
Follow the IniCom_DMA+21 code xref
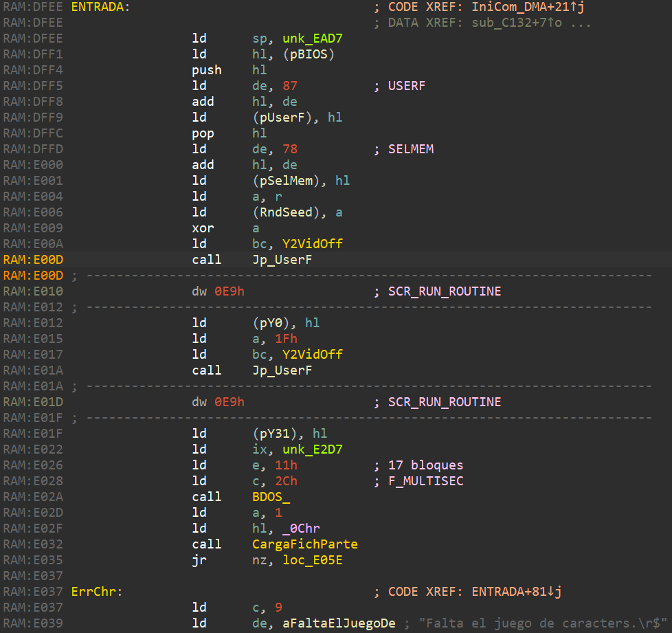coord(528,7)
